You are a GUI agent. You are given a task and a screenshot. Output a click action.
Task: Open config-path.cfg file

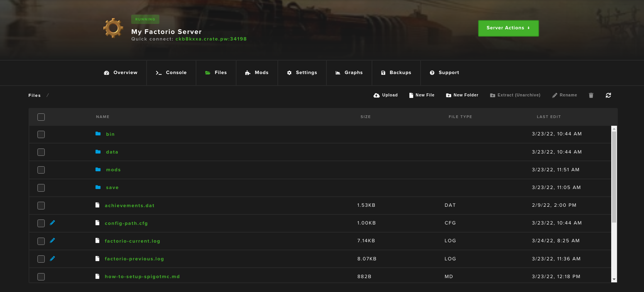(x=126, y=223)
